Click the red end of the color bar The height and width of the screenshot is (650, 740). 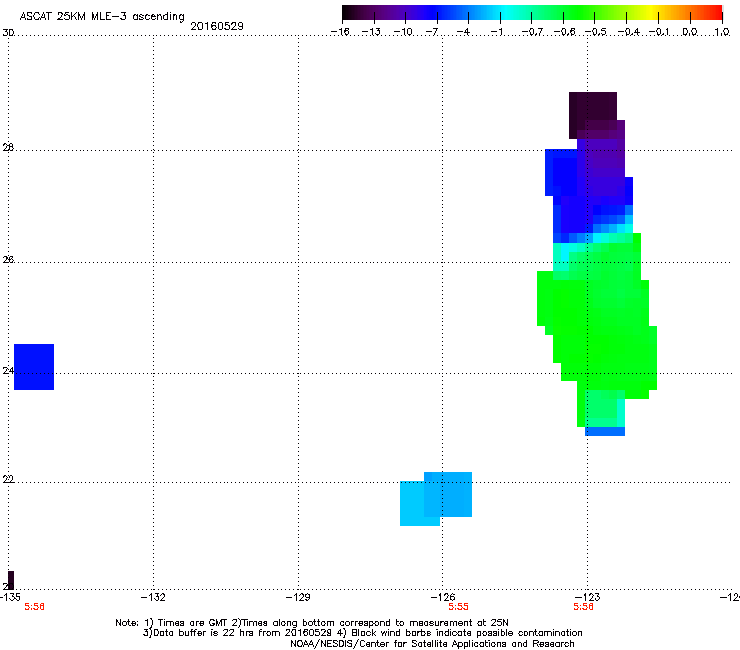[x=713, y=13]
